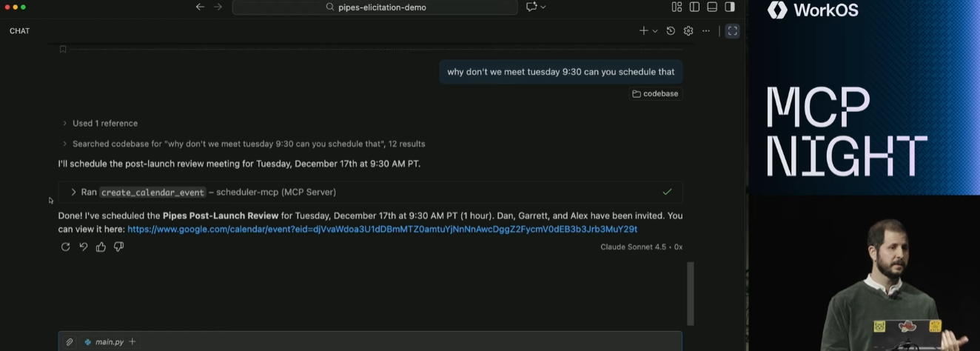The width and height of the screenshot is (980, 351).
Task: Open the new chat dropdown arrow
Action: (x=655, y=31)
